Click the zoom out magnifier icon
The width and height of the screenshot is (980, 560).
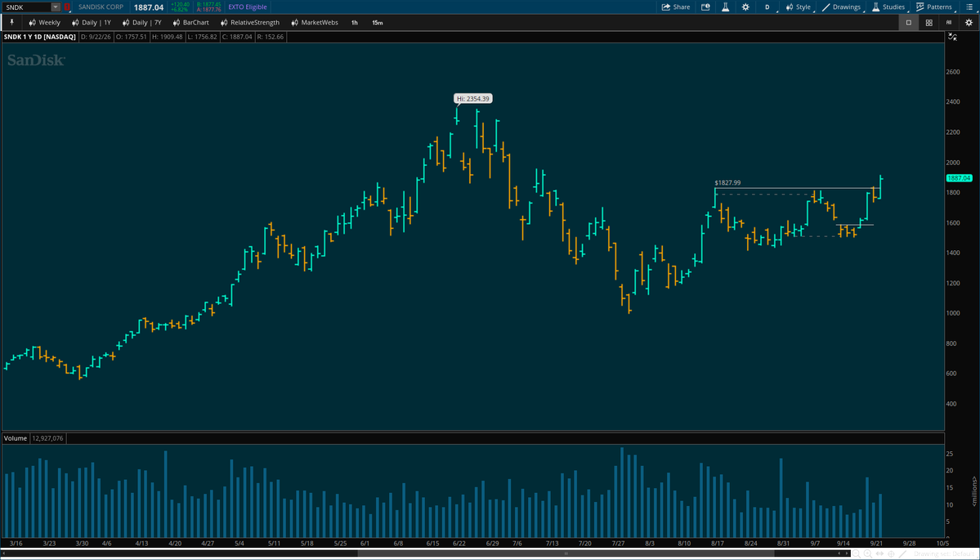[857, 553]
